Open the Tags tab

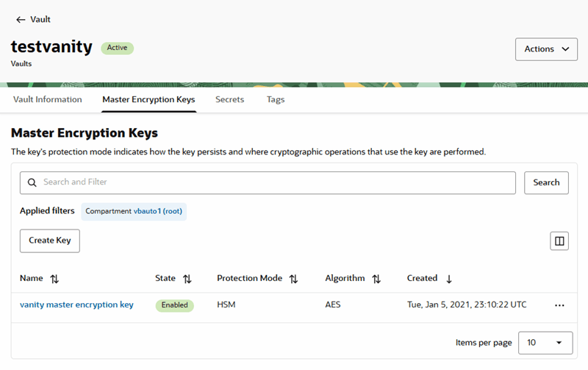click(x=276, y=99)
